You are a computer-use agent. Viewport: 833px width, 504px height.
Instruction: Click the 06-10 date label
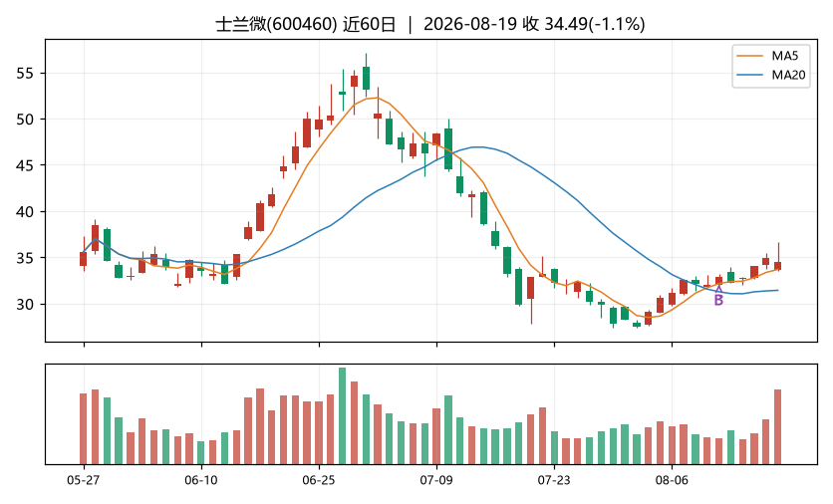(201, 481)
